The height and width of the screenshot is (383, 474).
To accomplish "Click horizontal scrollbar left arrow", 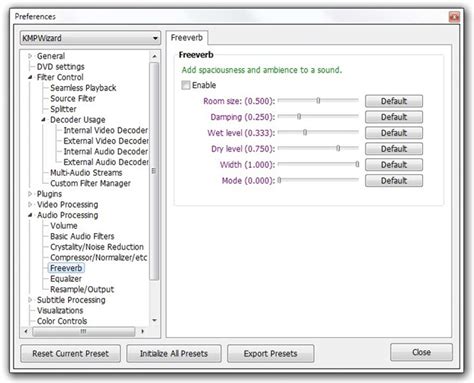I will pos(26,331).
